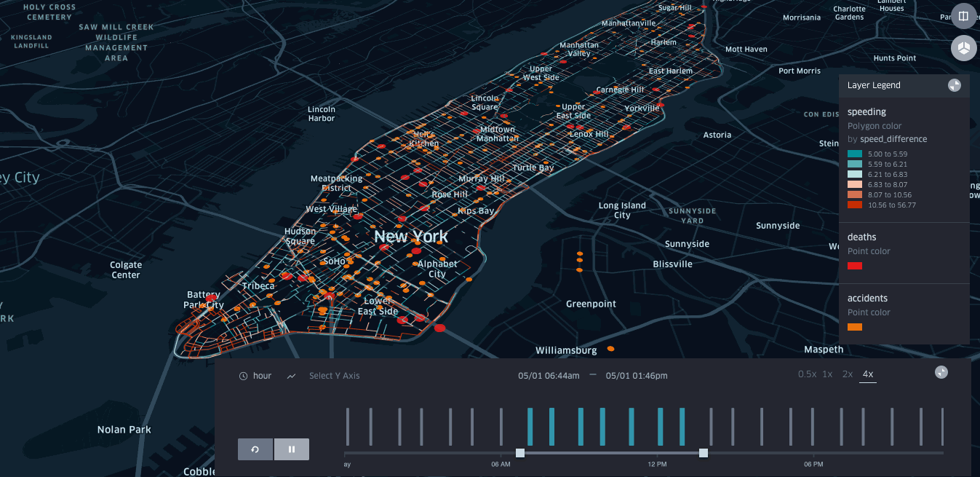
Task: Click the Williamsburg map label
Action: pyautogui.click(x=566, y=350)
